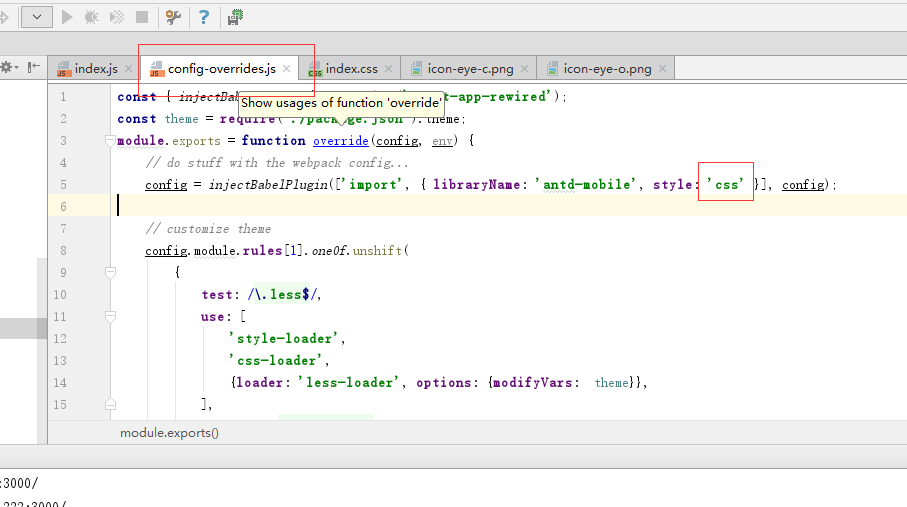
Task: Click 'style-loader' on line 12
Action: [x=283, y=339]
